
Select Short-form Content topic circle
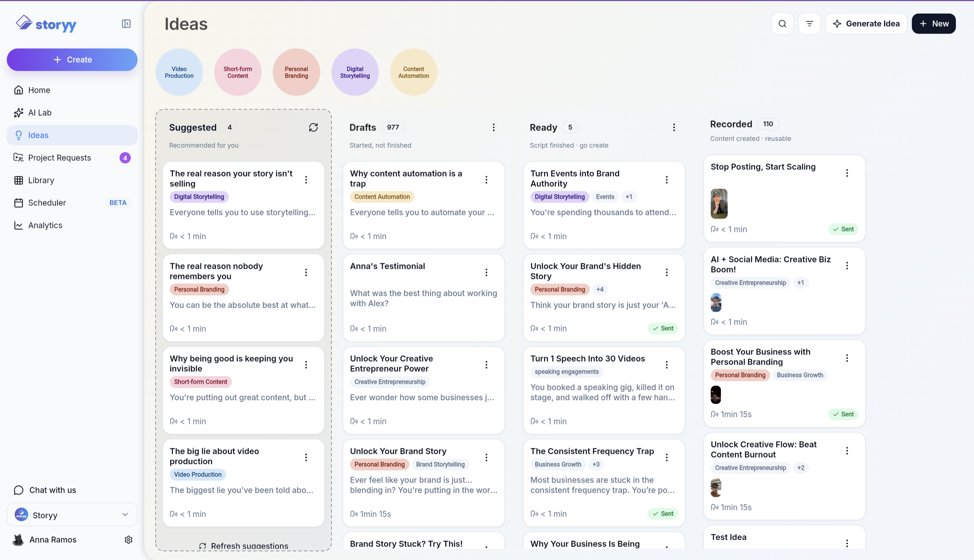click(x=238, y=72)
